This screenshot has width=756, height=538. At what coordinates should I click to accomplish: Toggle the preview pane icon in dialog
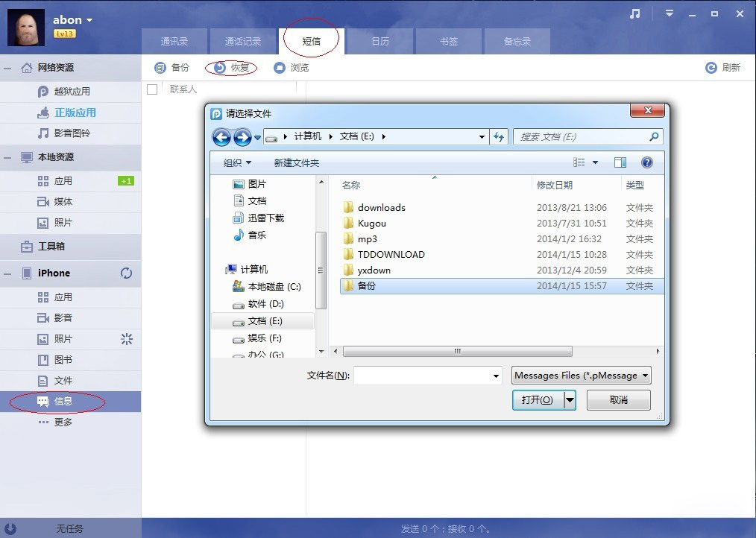[620, 162]
